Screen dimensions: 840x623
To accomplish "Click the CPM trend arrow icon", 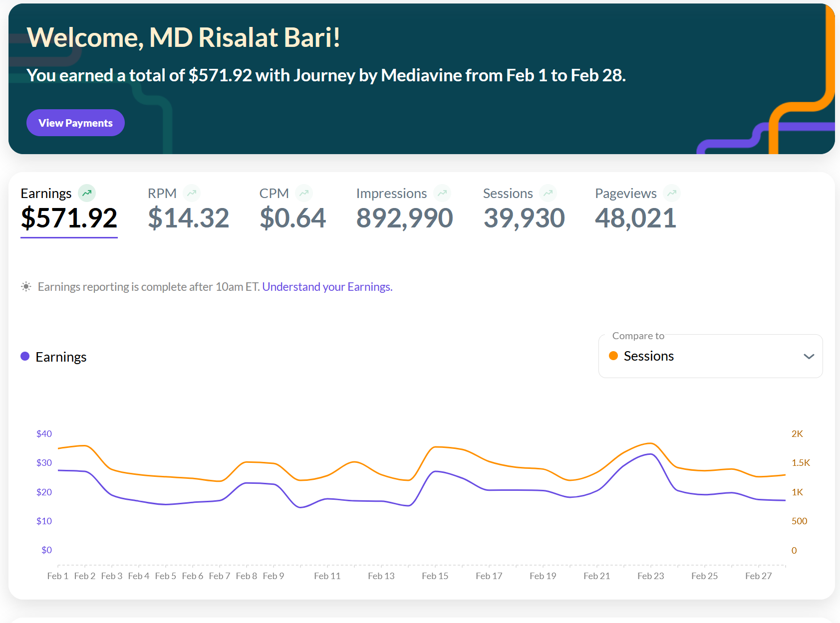I will (304, 193).
